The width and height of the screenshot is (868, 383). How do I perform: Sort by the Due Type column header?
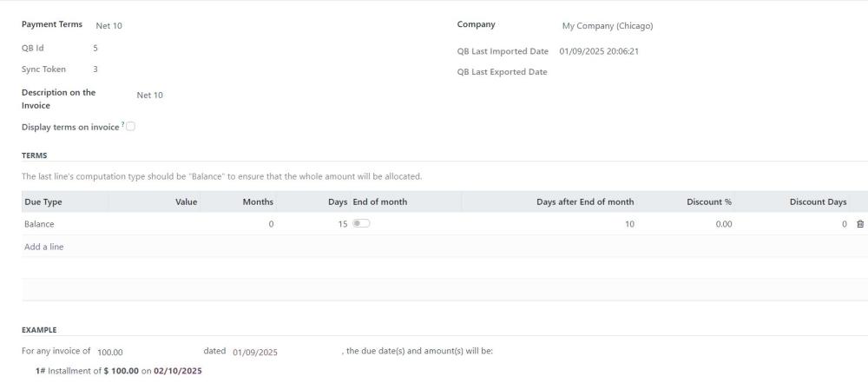coord(43,201)
